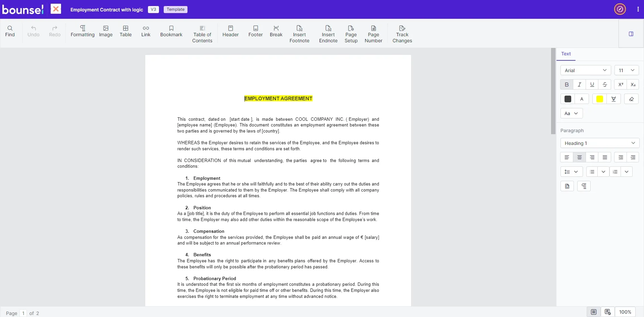Open the three-dot more options menu
This screenshot has width=644, height=317.
[638, 9]
